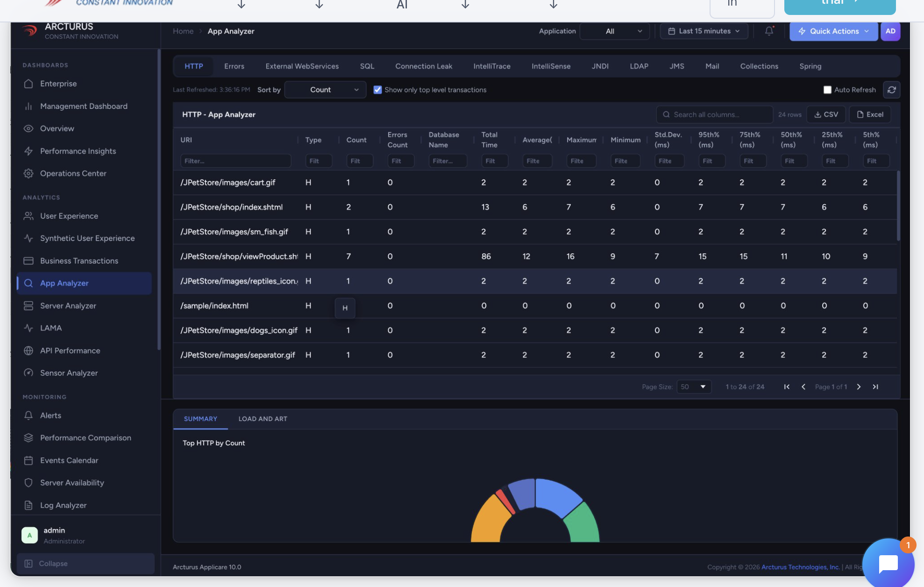Image resolution: width=924 pixels, height=587 pixels.
Task: Select the /JPetStore/shop/index.shtml row
Action: click(535, 207)
